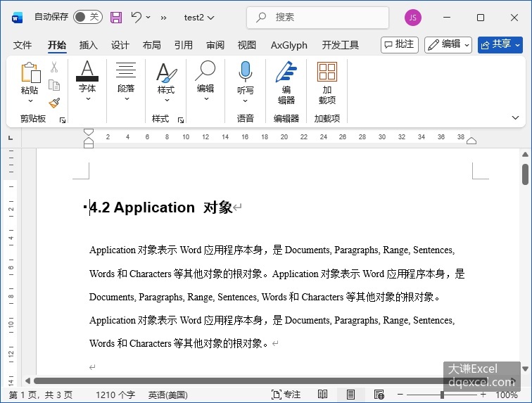Open the 文件 (File) tab
Viewport: 532px width, 403px height.
tap(23, 45)
